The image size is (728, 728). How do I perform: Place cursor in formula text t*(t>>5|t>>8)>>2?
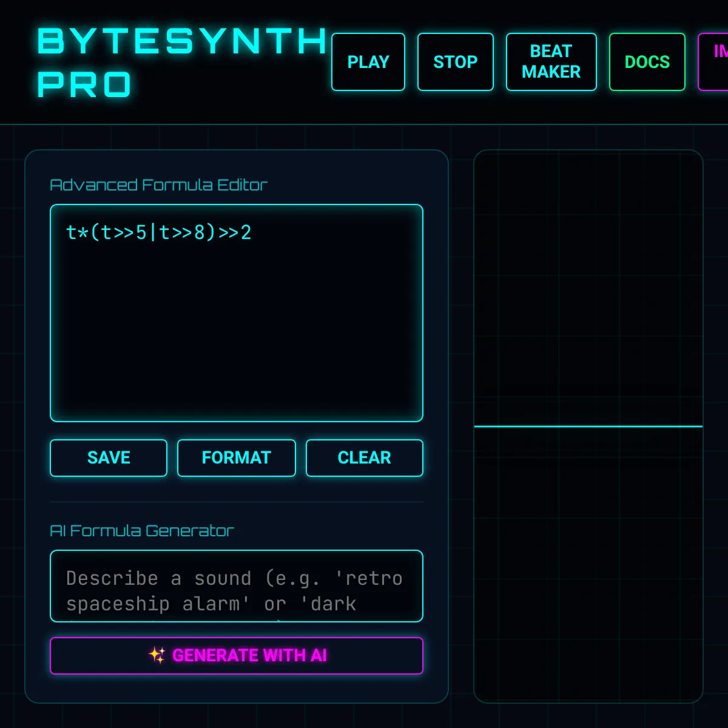(158, 232)
